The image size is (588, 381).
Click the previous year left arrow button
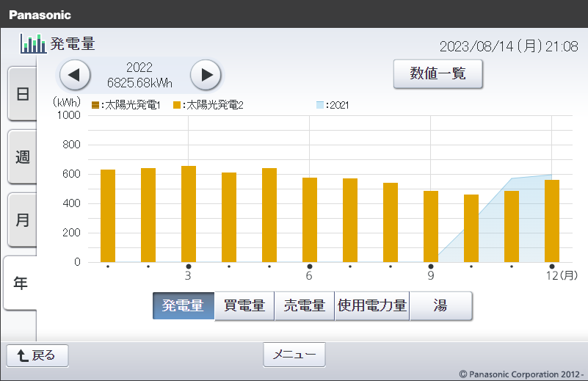tap(74, 75)
